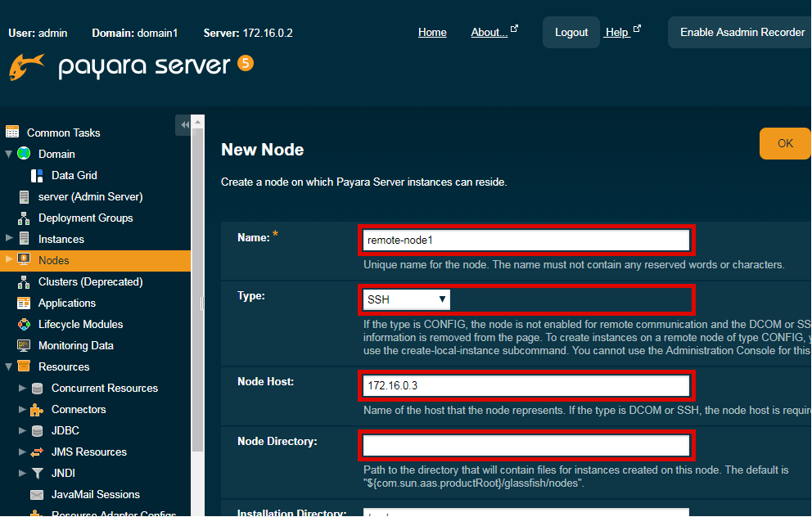Image resolution: width=812 pixels, height=517 pixels.
Task: Click the JavaMail Sessions envelope icon
Action: coord(37,495)
